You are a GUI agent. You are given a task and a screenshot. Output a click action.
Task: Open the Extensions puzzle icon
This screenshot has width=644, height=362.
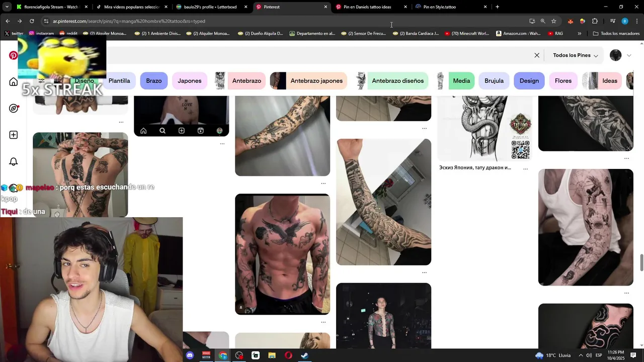(x=595, y=21)
